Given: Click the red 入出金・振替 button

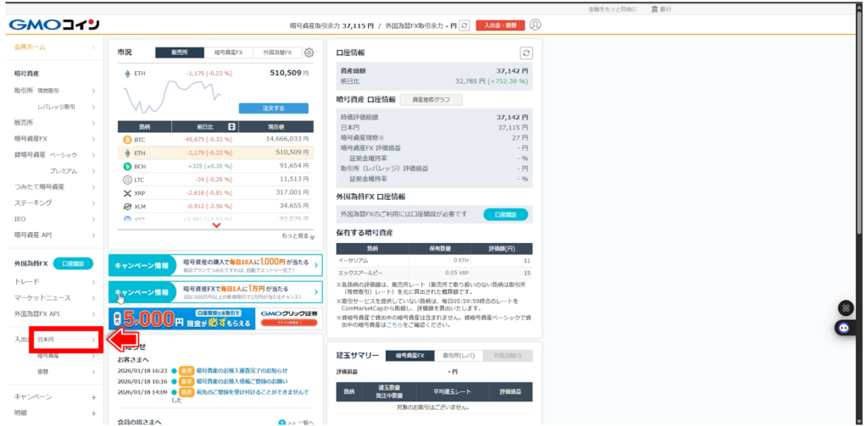Looking at the screenshot, I should (500, 26).
